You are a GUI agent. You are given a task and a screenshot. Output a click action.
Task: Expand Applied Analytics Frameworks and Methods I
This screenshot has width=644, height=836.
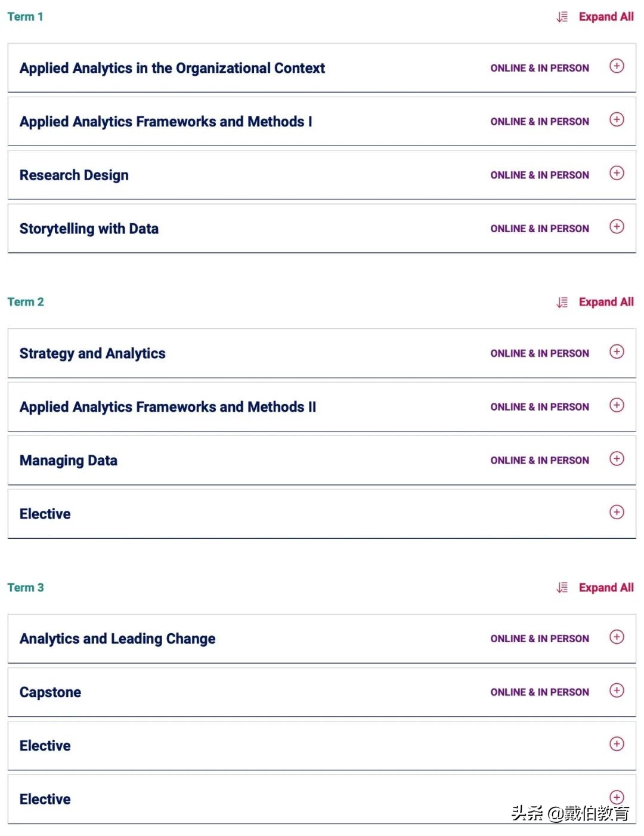[617, 120]
